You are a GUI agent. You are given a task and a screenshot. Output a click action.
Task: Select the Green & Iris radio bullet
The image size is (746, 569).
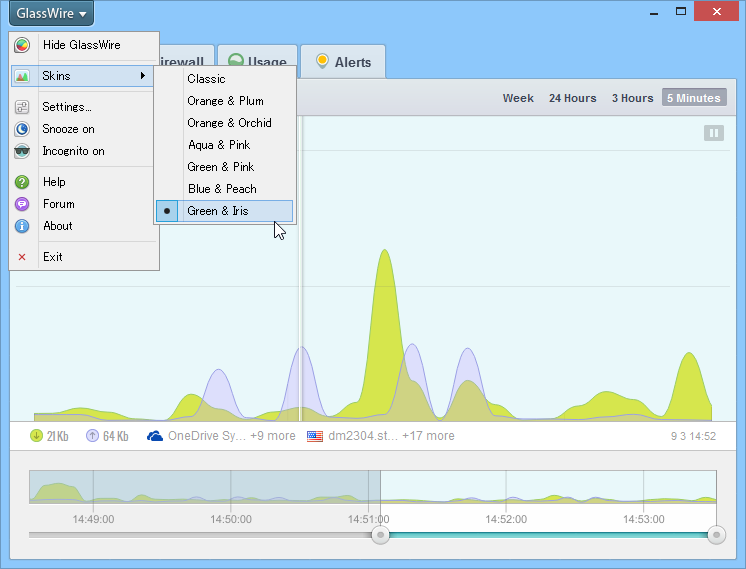click(x=167, y=211)
